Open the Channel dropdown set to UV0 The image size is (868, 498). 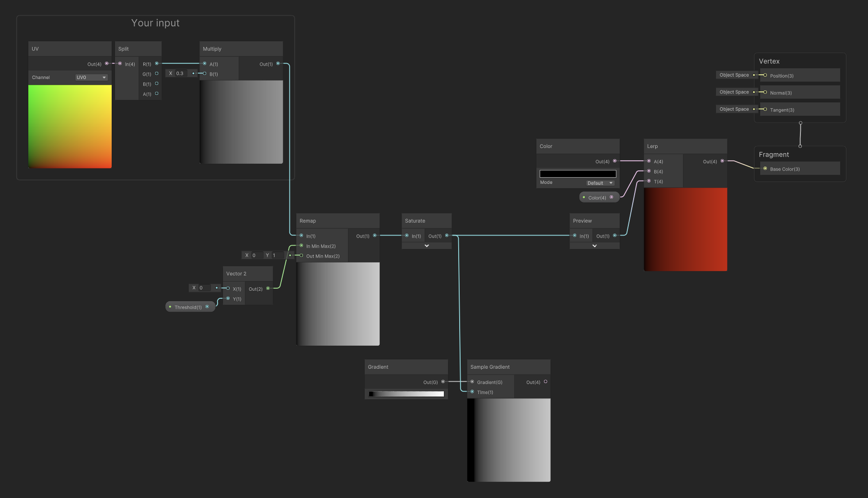(91, 77)
